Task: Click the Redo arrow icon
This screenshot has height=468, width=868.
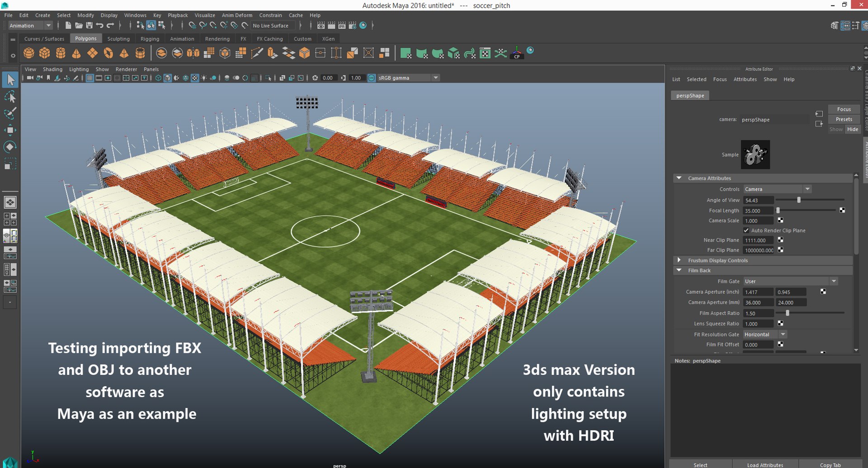Action: tap(110, 26)
